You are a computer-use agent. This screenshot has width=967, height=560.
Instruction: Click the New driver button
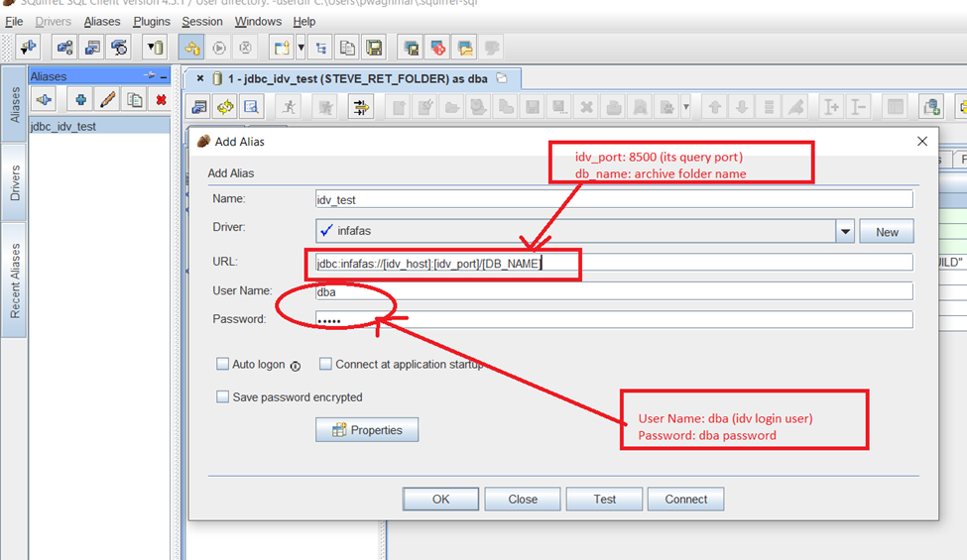887,232
